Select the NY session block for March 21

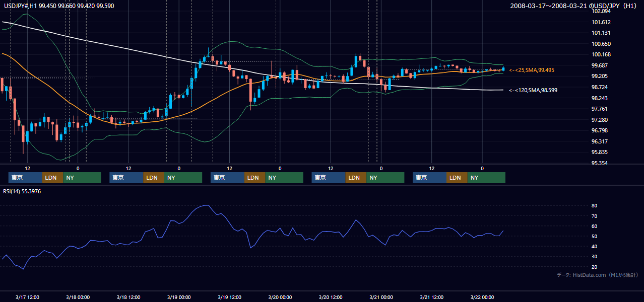click(x=486, y=178)
